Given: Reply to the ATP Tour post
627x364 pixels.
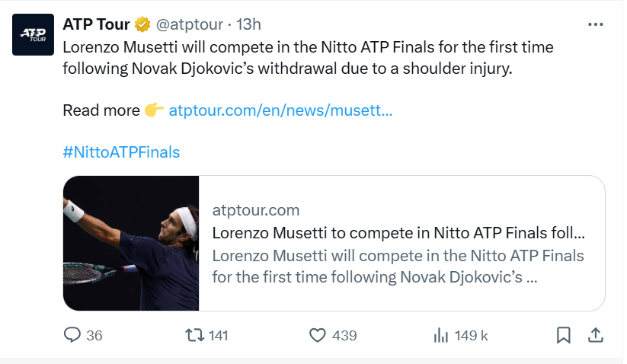Looking at the screenshot, I should pos(73,335).
